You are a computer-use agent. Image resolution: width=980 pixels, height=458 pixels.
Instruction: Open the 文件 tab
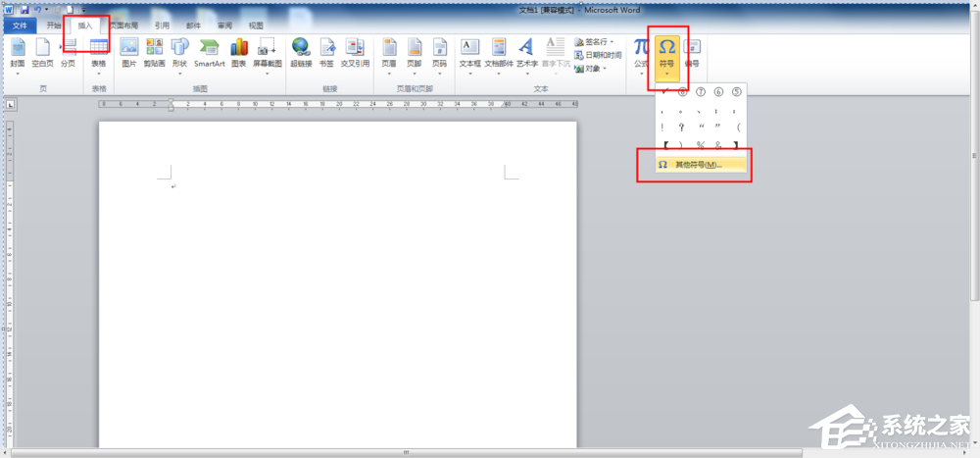tap(20, 25)
